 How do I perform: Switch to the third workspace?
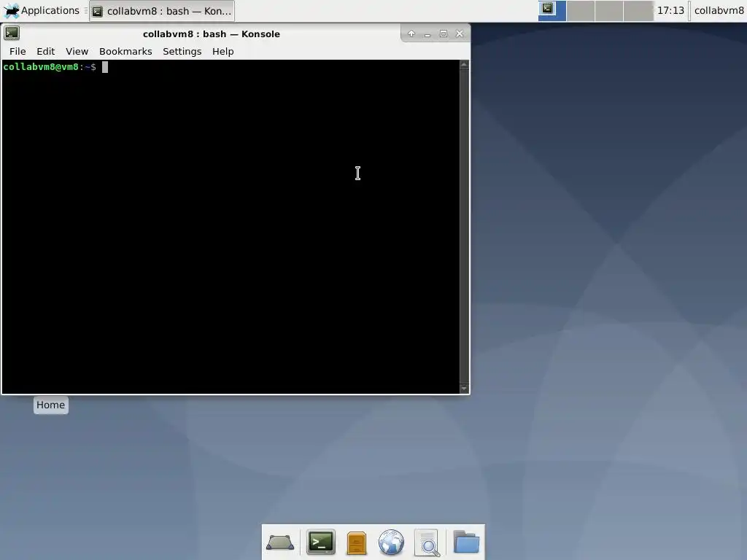(609, 10)
